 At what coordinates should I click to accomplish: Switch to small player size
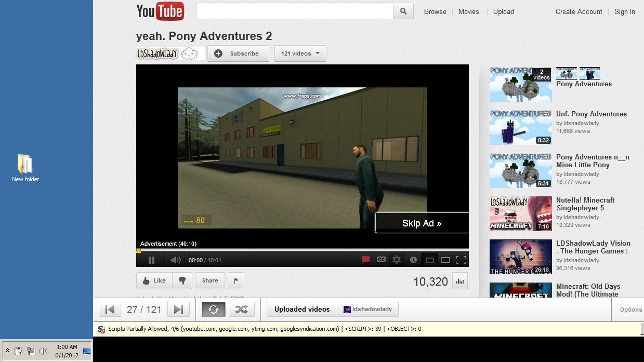[x=429, y=260]
